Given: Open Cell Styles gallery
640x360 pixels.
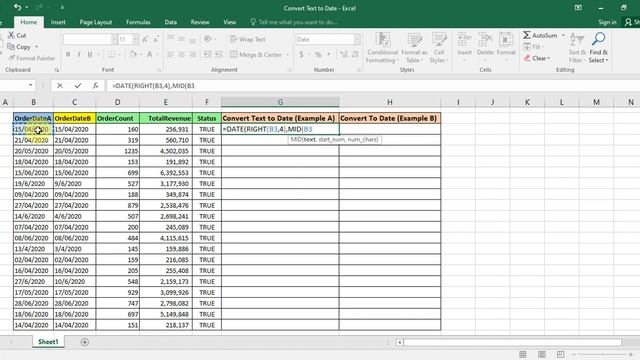Looking at the screenshot, I should [439, 48].
